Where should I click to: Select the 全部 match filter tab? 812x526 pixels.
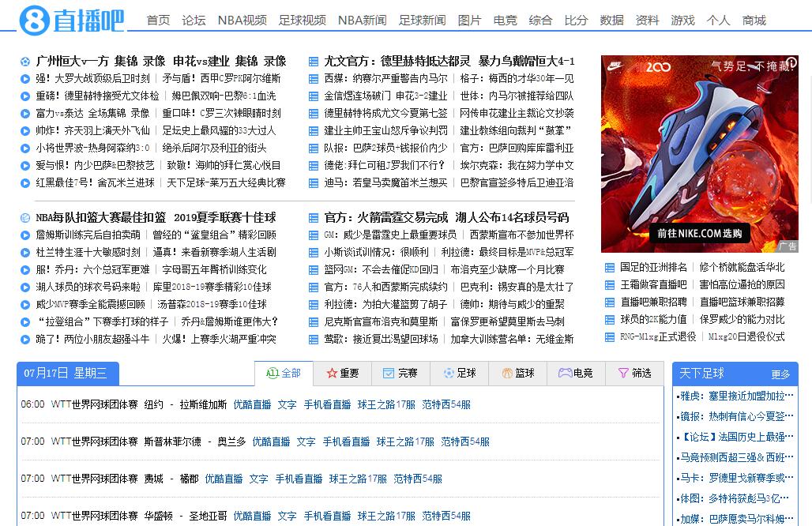point(284,373)
